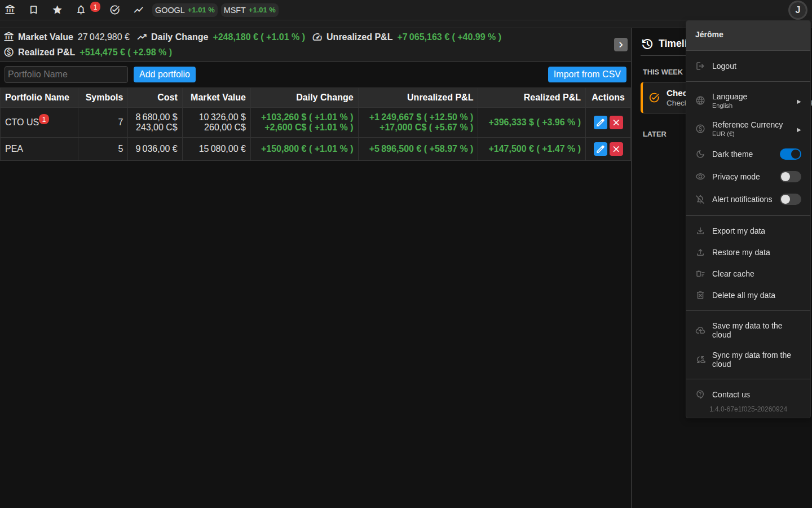Screen dimensions: 812x508
Task: Click the moon icon beside Dark theme
Action: point(700,154)
